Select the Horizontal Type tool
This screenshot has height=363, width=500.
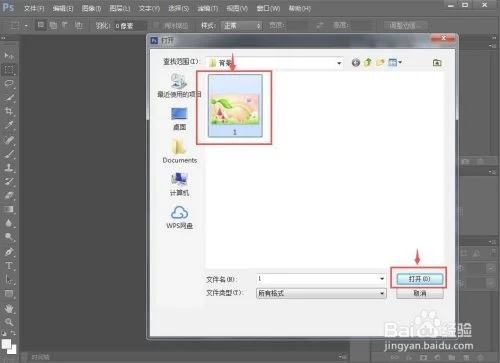(9, 266)
